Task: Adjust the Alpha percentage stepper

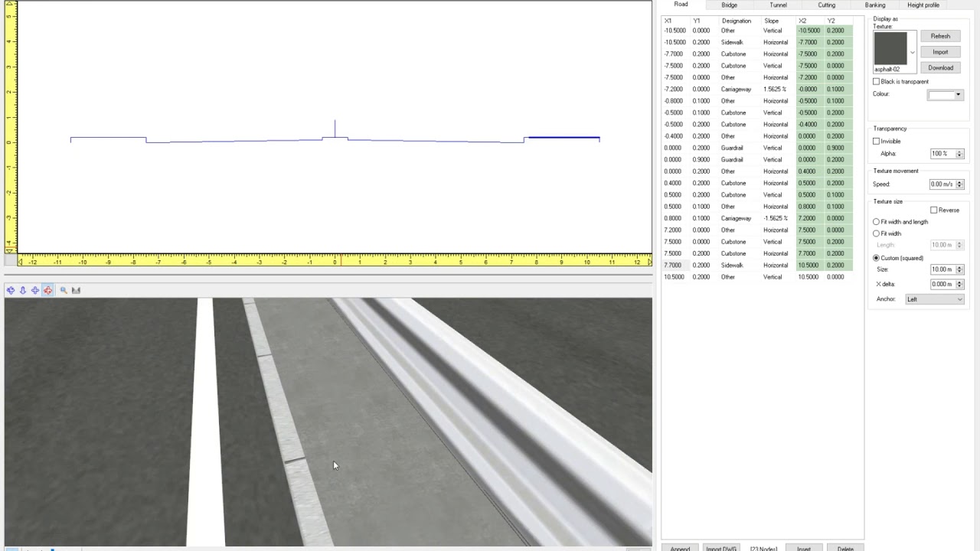Action: pyautogui.click(x=959, y=154)
